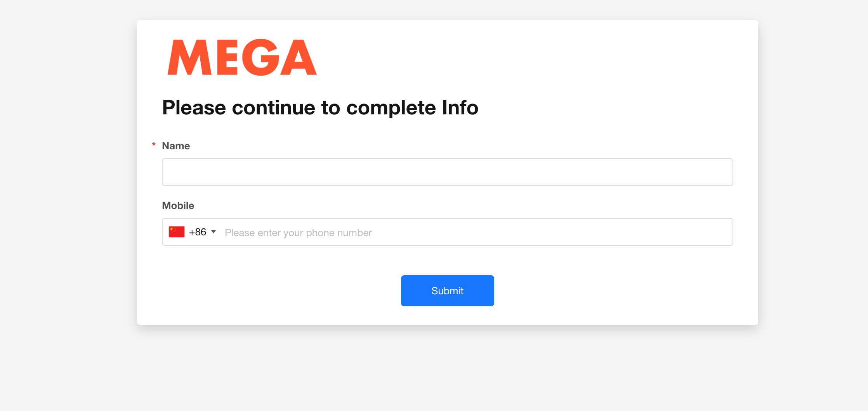
Task: Click the word "continue" in the heading
Action: point(273,108)
